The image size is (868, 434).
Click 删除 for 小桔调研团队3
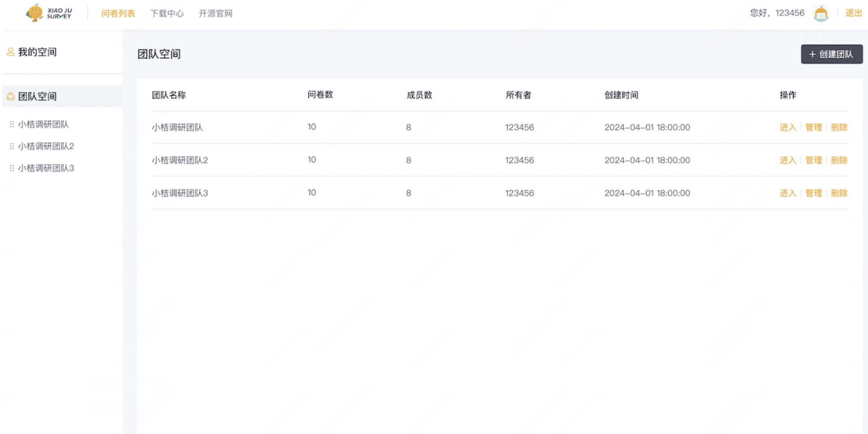(x=839, y=193)
